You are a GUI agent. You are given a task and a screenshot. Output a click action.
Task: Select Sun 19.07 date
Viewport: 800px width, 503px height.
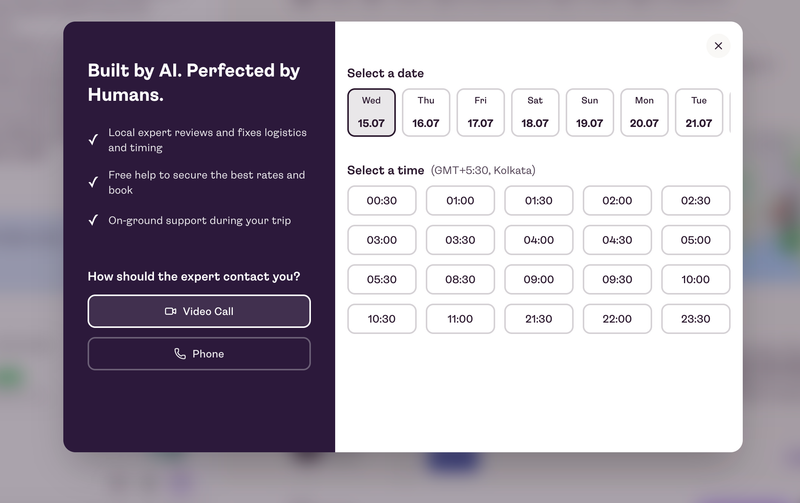(590, 113)
